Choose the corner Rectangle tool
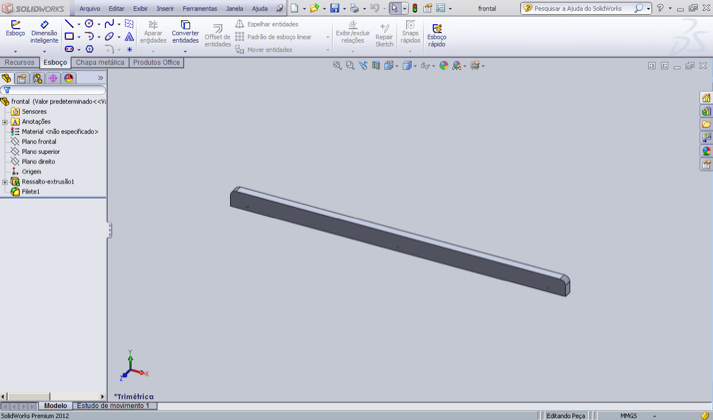Image resolution: width=713 pixels, height=420 pixels. point(69,36)
